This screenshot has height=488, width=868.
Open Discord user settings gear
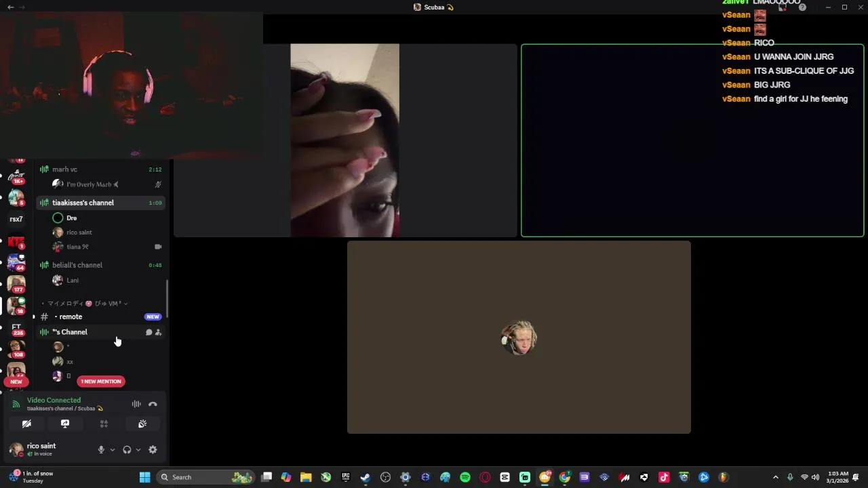(153, 449)
